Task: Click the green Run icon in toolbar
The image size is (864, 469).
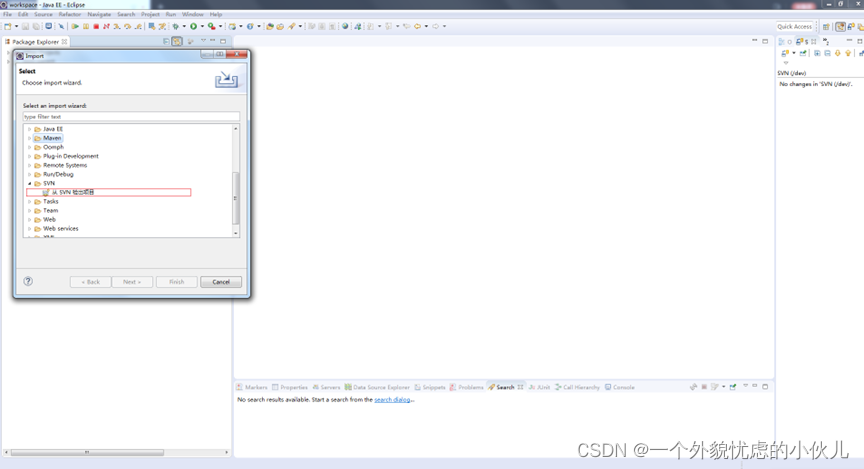Action: (193, 26)
